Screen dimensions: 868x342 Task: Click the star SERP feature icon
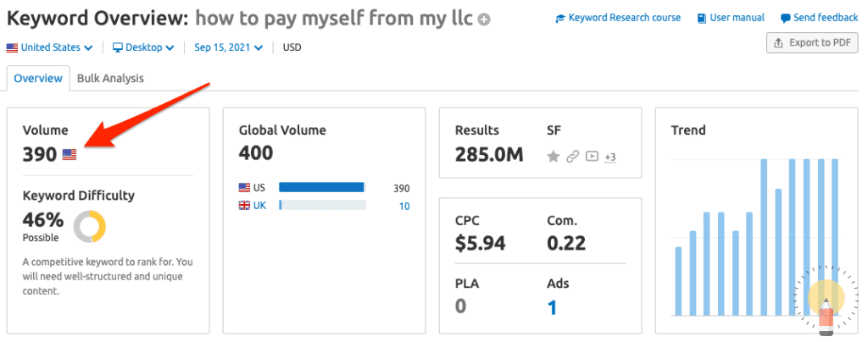553,156
